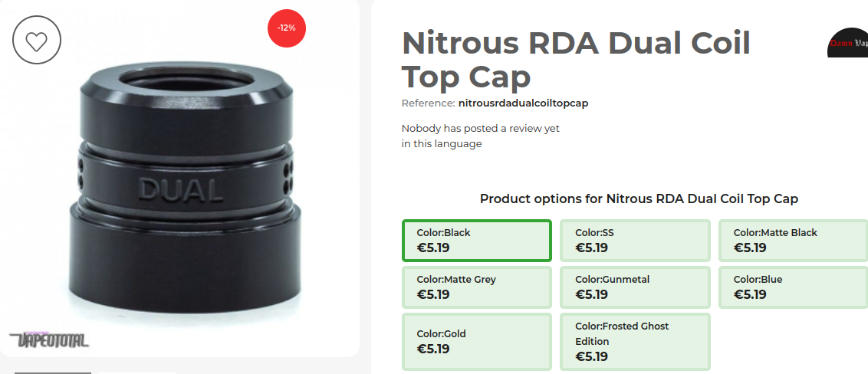This screenshot has height=374, width=868.
Task: Select the Color:Matte Grey variant
Action: pos(476,287)
